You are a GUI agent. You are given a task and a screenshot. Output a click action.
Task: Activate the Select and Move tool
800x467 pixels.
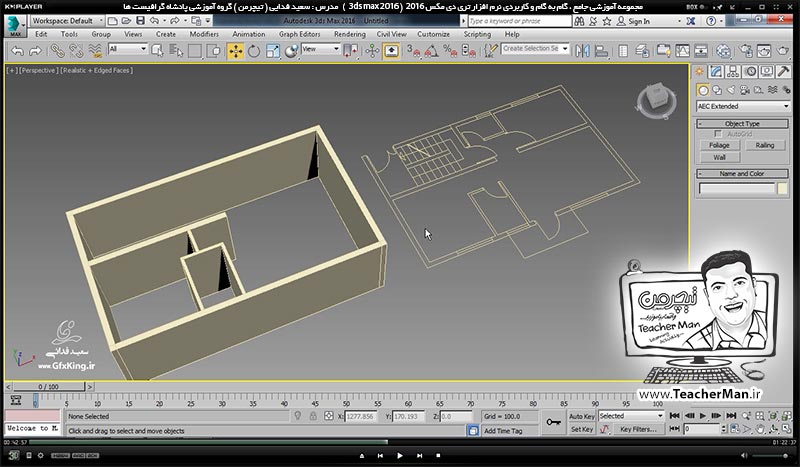[235, 51]
